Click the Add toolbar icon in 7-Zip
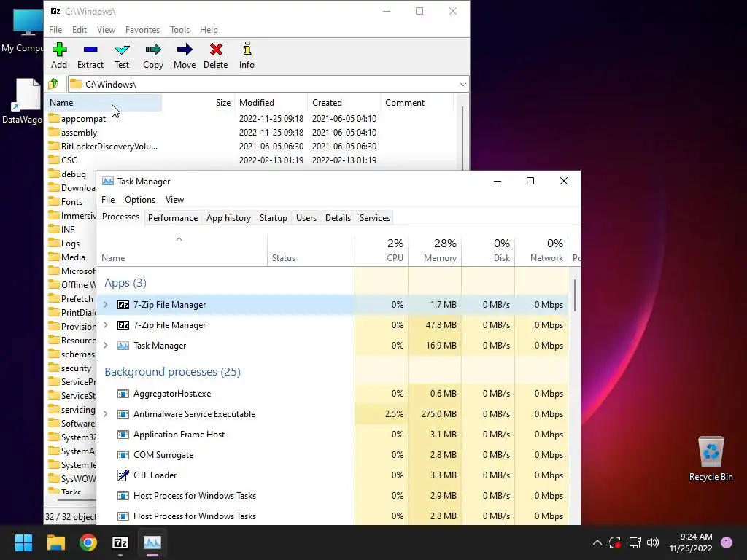 [x=59, y=55]
